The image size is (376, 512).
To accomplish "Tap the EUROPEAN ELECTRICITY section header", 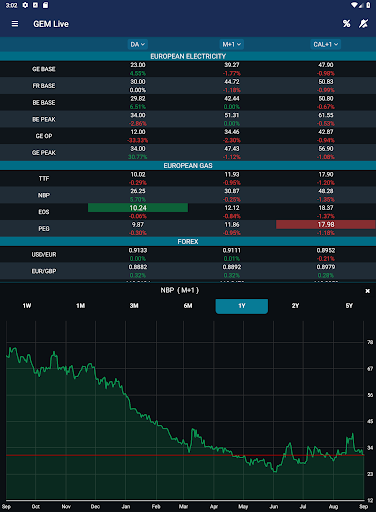I will coord(188,56).
